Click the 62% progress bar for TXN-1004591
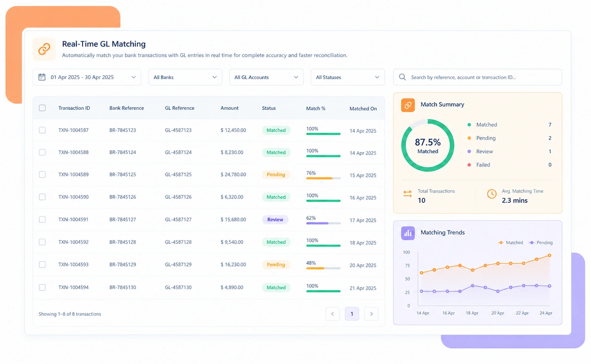Image resolution: width=591 pixels, height=364 pixels. pos(324,223)
